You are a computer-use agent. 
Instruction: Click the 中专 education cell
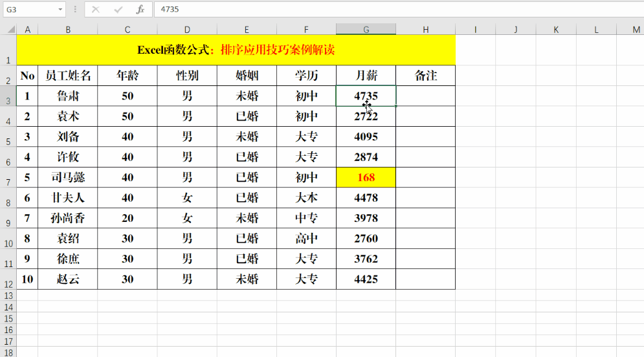[306, 218]
